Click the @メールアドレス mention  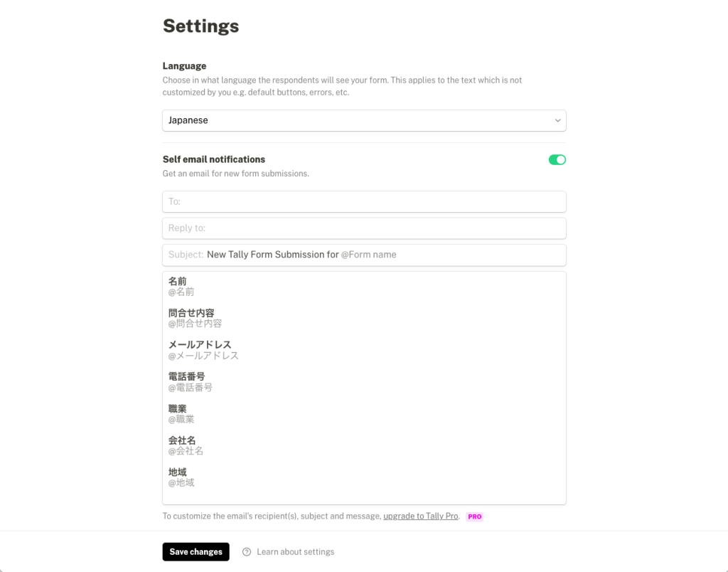[203, 356]
